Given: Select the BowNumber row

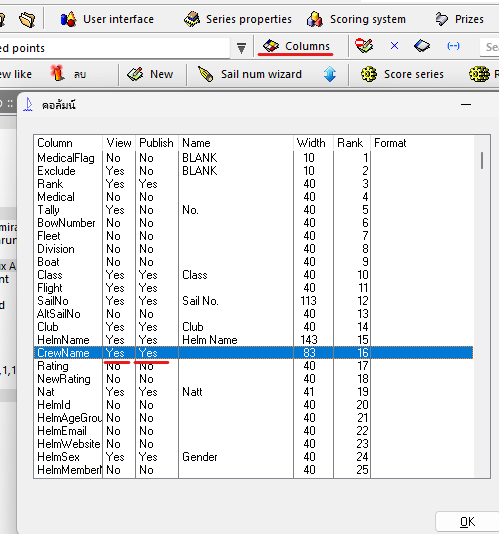Looking at the screenshot, I should click(253, 223).
